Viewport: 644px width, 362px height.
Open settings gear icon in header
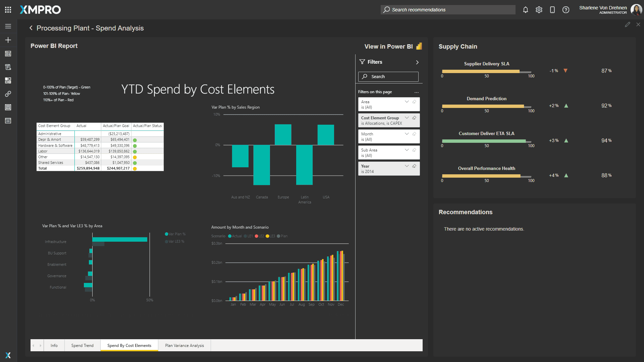(x=539, y=10)
